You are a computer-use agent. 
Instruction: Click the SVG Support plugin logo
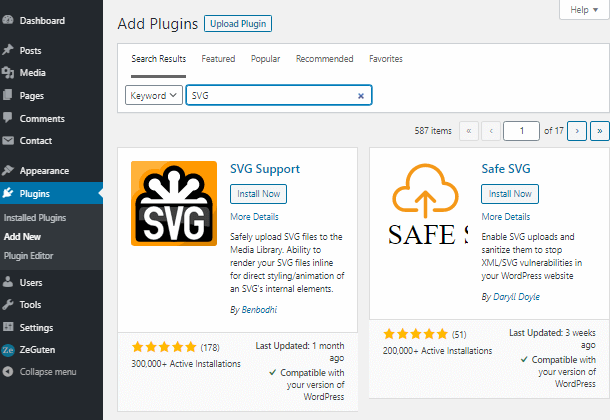174,203
